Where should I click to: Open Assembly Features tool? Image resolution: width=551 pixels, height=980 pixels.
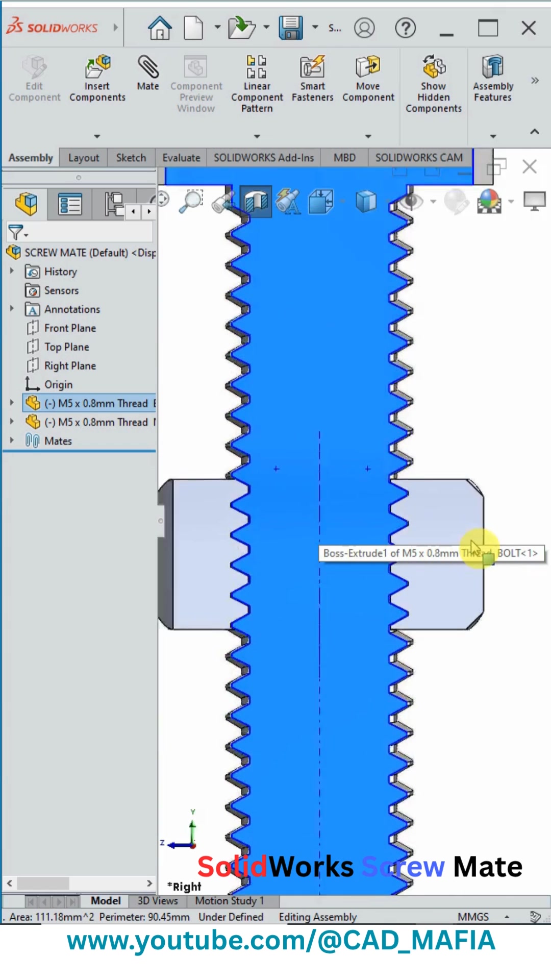tap(493, 79)
